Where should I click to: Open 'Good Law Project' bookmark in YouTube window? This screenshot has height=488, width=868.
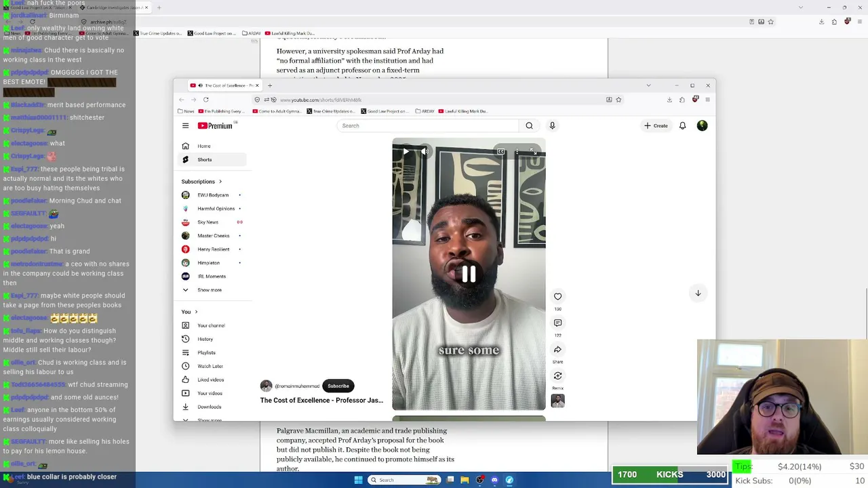[384, 111]
